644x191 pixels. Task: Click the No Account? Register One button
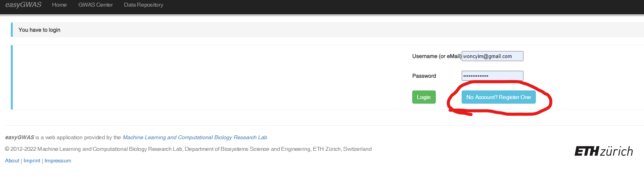click(498, 97)
